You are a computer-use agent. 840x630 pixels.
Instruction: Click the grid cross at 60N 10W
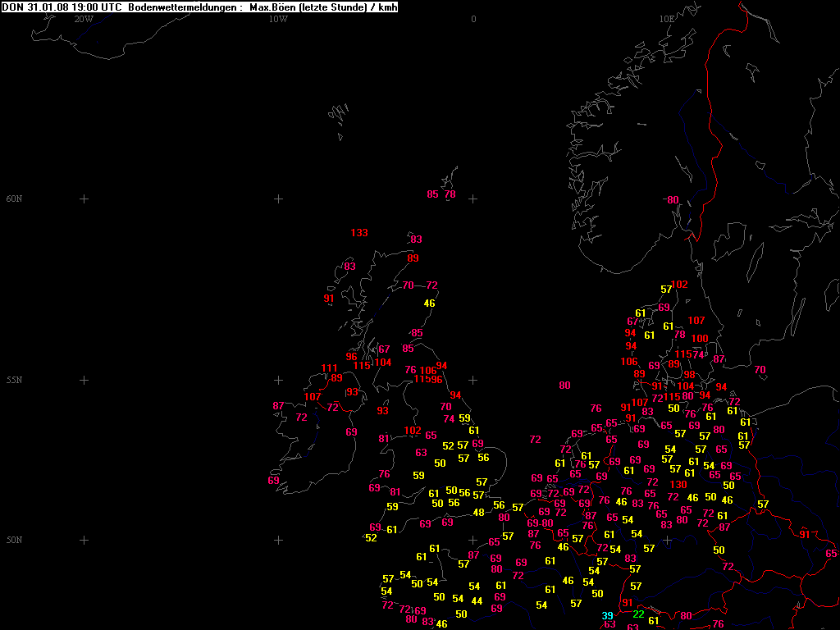click(x=278, y=199)
